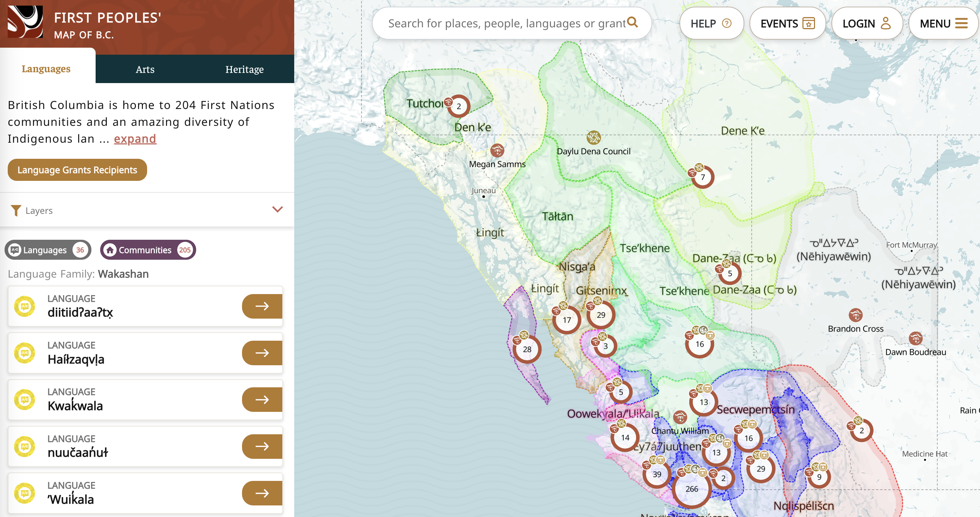The width and height of the screenshot is (980, 517).
Task: Open the EVENTS button
Action: (787, 23)
